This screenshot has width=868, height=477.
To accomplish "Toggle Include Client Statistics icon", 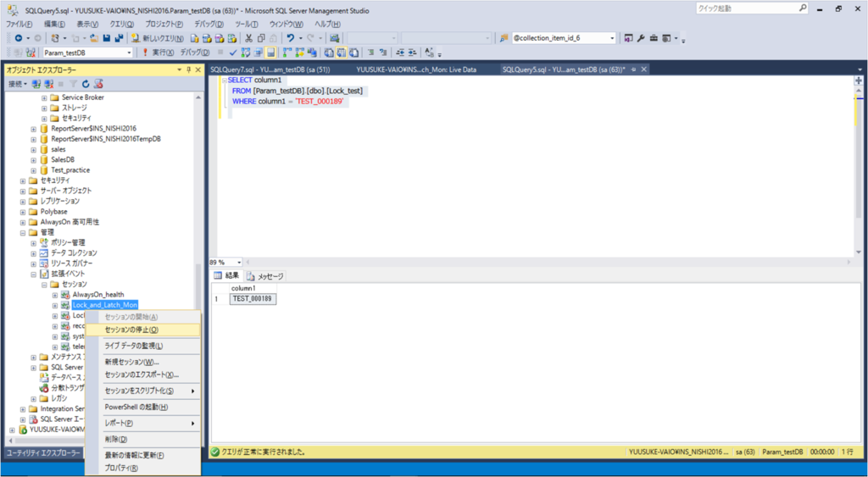I will (312, 53).
